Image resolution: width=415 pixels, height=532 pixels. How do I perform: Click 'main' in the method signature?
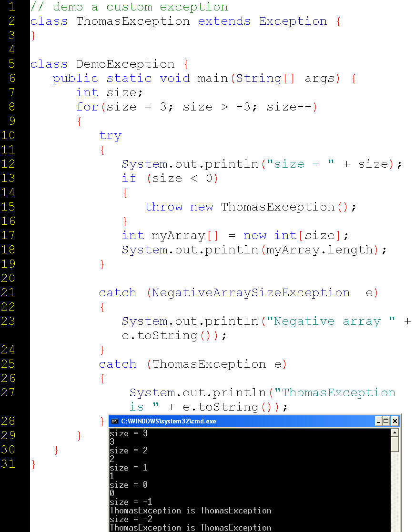point(213,79)
